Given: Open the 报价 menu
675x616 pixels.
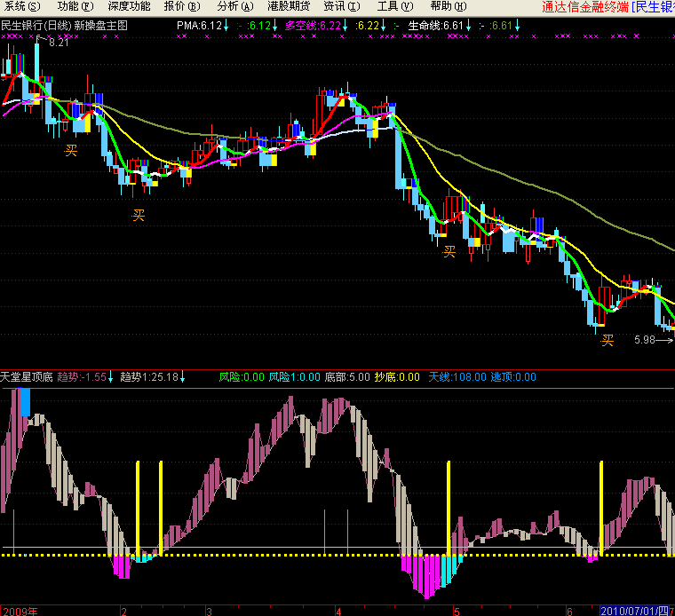Looking at the screenshot, I should click(181, 7).
